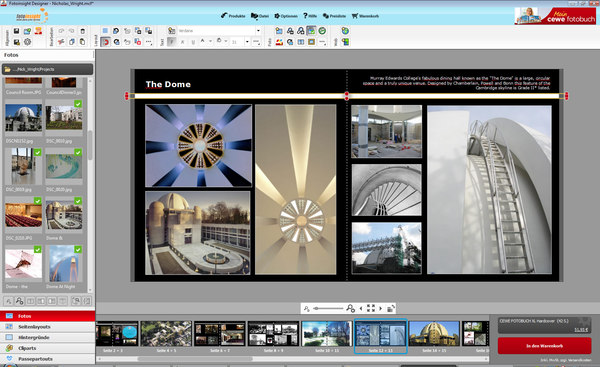600x367 pixels.
Task: Toggle the red magnet snap icon
Action: [105, 42]
